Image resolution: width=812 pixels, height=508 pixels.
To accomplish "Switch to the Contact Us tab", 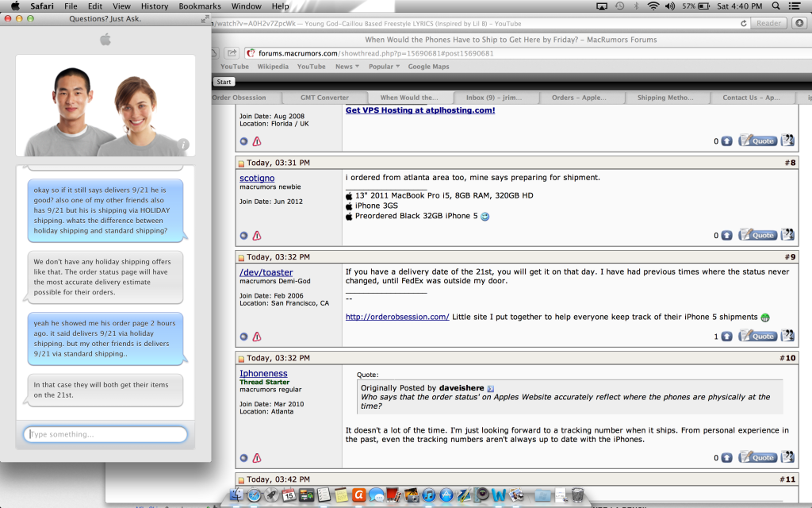I will coord(751,98).
